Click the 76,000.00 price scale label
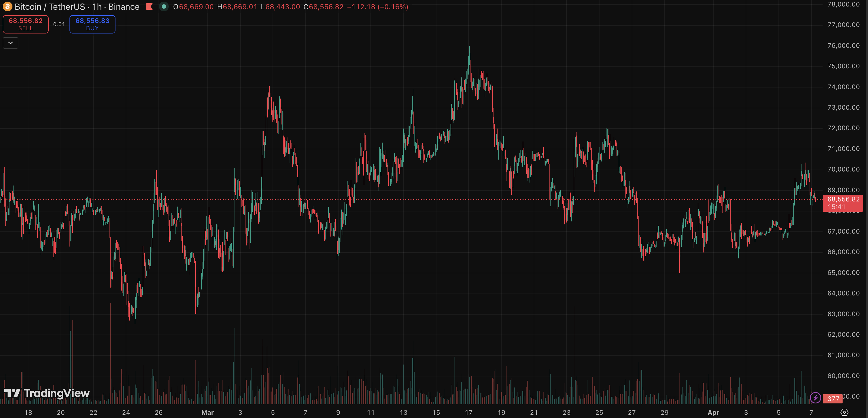 [843, 45]
